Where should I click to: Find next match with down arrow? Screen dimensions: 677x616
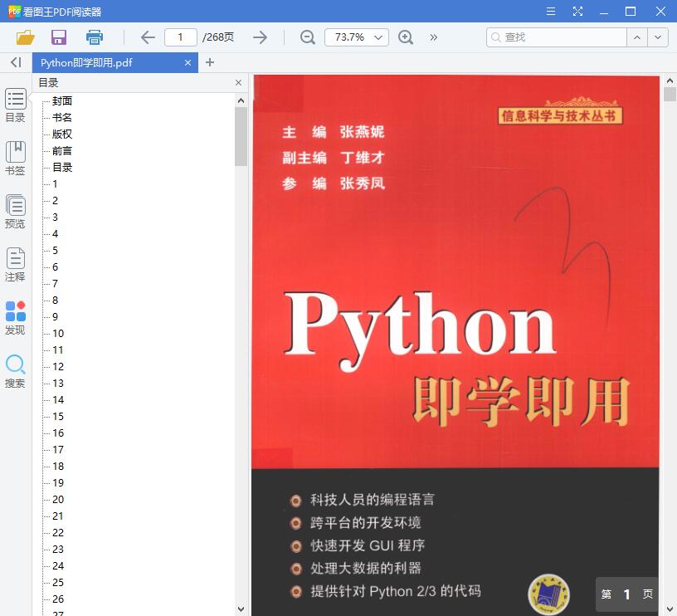[658, 37]
